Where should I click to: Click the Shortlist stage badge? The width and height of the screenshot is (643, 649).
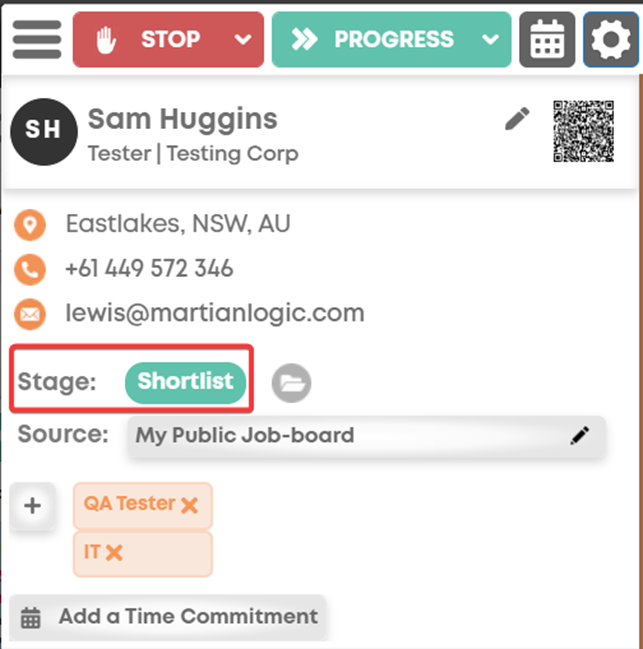tap(185, 382)
